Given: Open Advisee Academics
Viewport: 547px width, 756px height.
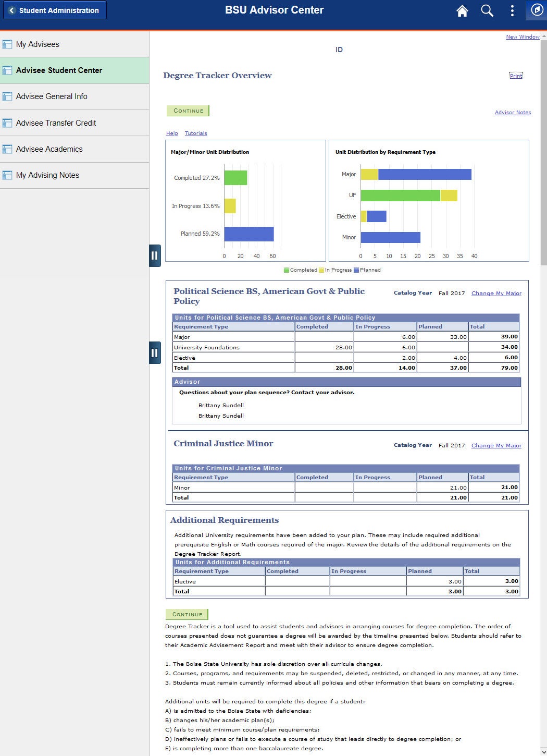Looking at the screenshot, I should click(74, 149).
